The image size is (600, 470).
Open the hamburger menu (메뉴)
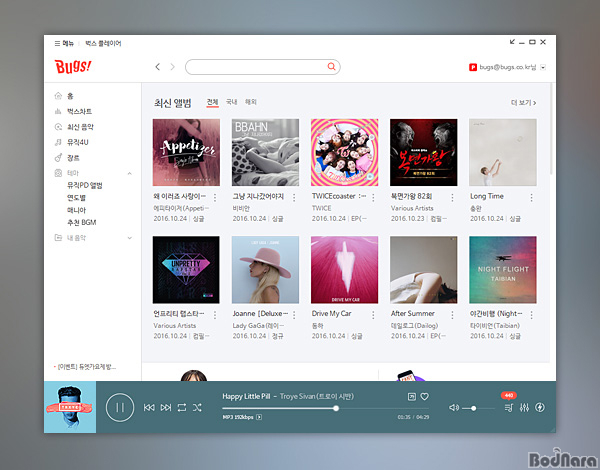(x=64, y=43)
